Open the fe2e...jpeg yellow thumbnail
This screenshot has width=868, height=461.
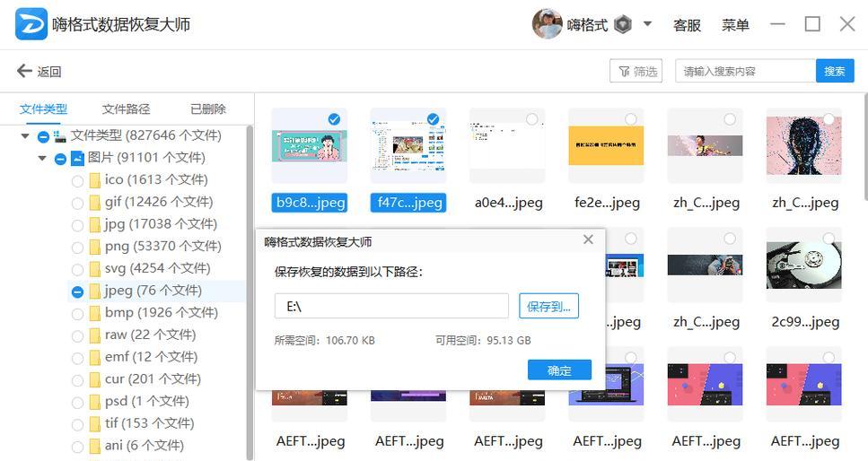[606, 145]
